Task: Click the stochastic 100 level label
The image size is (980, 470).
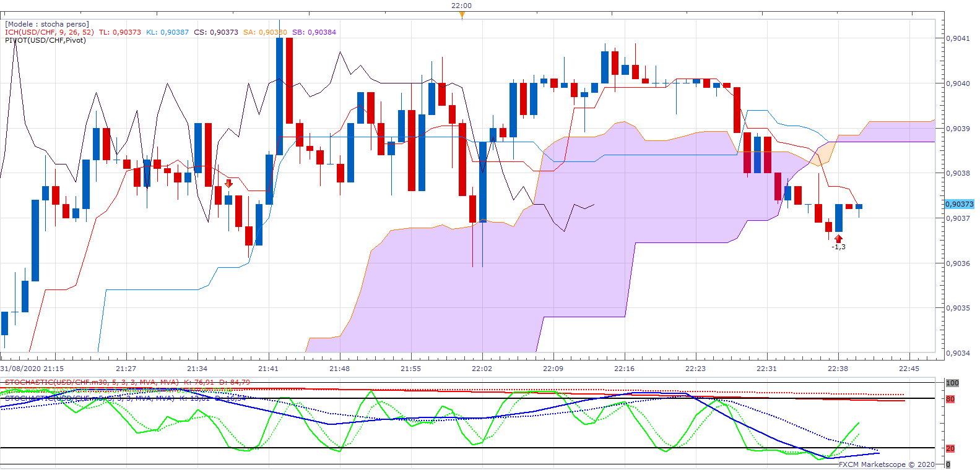Action: tap(952, 383)
